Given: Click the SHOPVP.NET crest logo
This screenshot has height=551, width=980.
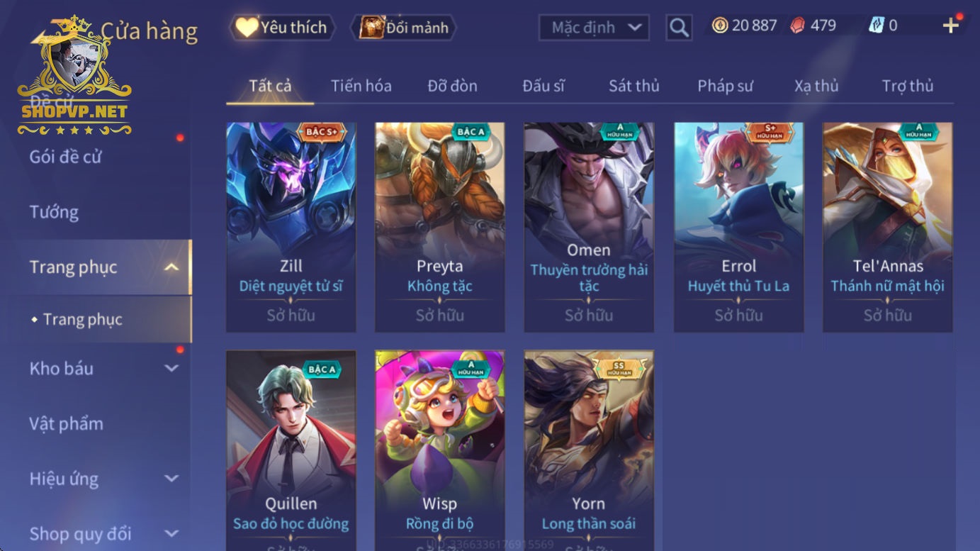Looking at the screenshot, I should pyautogui.click(x=74, y=76).
